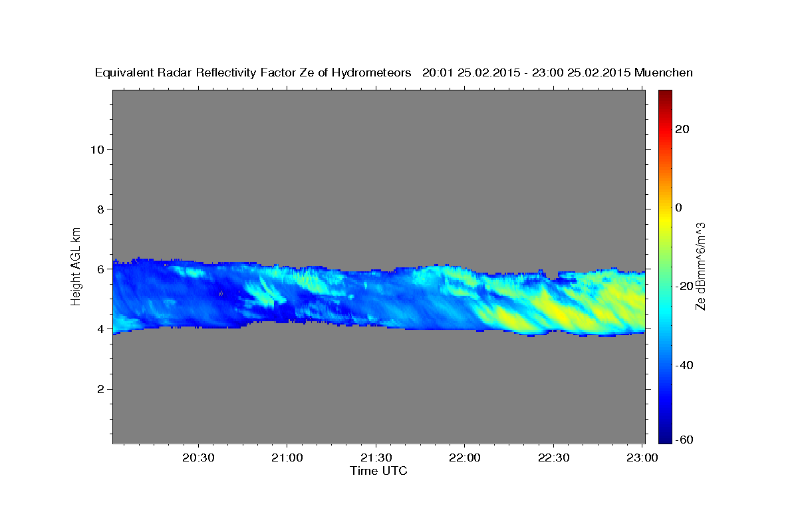Click the colorbar value 0
The image size is (798, 532).
[x=679, y=207]
